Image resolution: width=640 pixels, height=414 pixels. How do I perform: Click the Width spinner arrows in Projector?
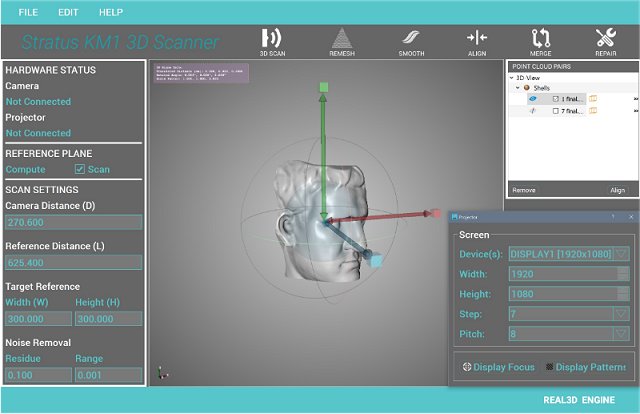click(x=623, y=274)
